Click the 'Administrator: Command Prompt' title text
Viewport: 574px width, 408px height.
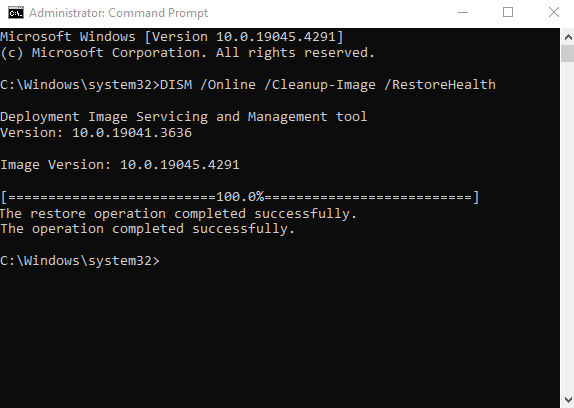click(119, 13)
